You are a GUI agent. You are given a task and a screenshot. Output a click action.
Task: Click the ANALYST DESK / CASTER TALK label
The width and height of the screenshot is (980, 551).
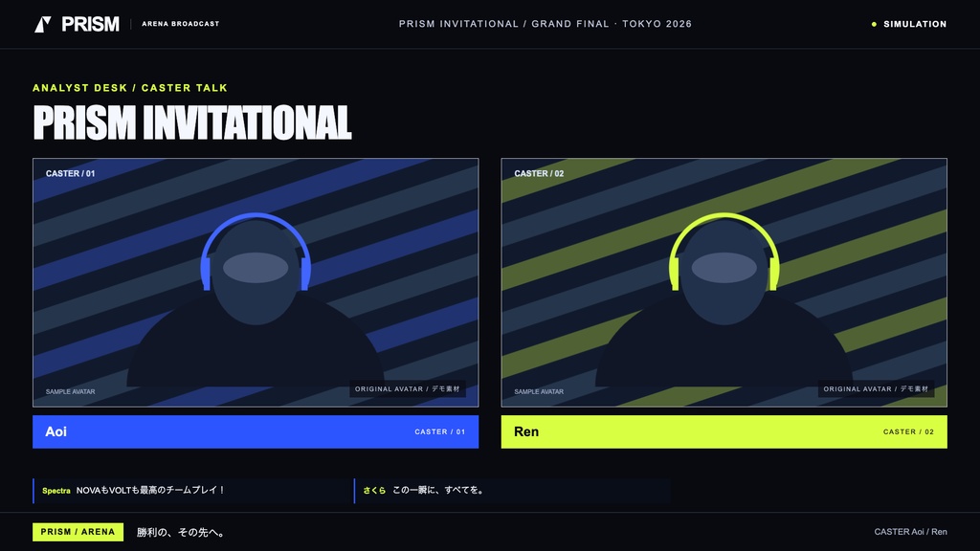coord(130,88)
